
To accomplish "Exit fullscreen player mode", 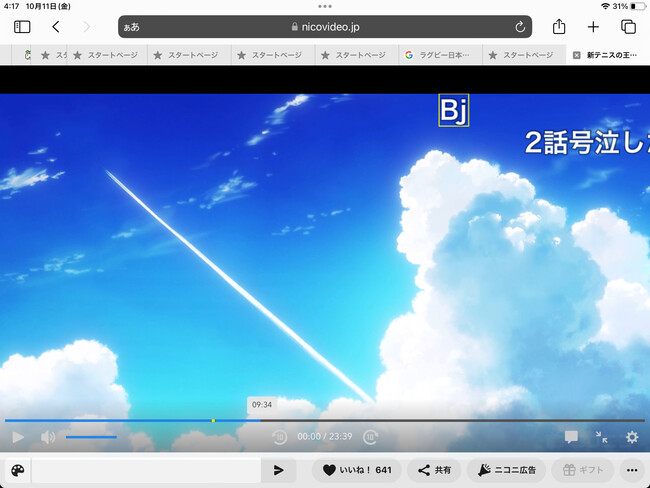I will point(601,437).
